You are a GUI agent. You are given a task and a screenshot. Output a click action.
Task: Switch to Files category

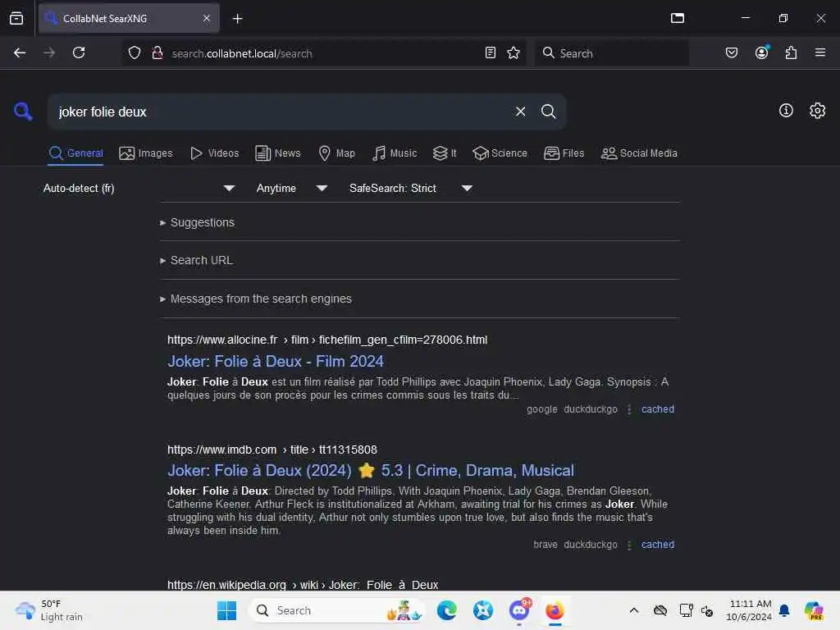(564, 153)
